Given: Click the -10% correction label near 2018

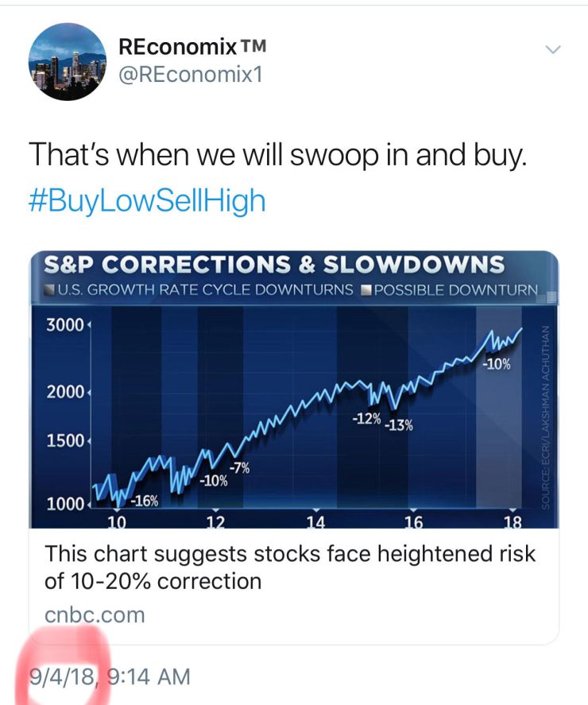Looking at the screenshot, I should [x=496, y=362].
